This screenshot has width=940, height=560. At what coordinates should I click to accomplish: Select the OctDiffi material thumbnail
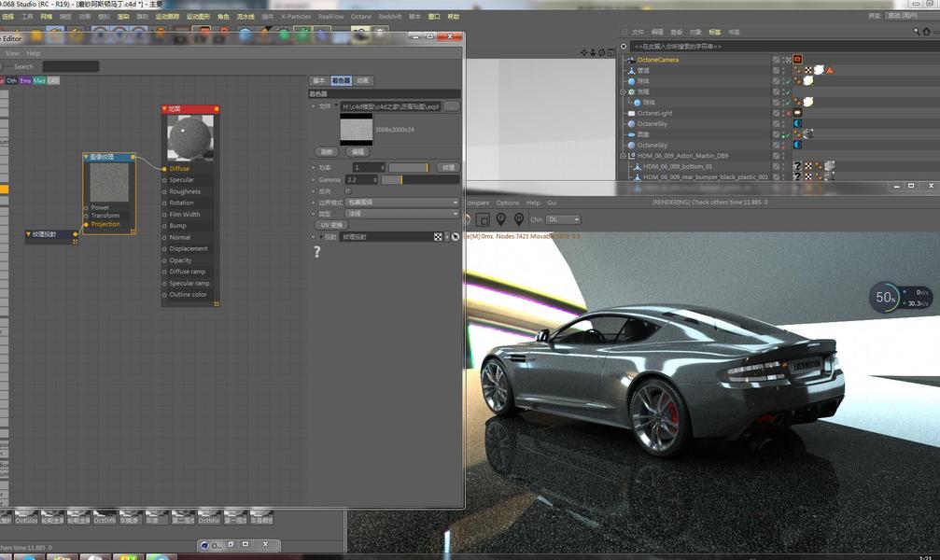105,516
